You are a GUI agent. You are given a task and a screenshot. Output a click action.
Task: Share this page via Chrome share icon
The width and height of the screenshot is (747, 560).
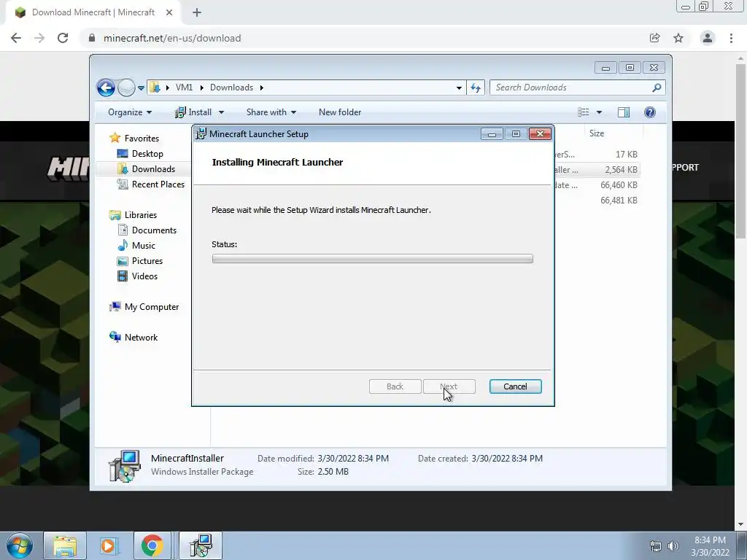click(654, 38)
